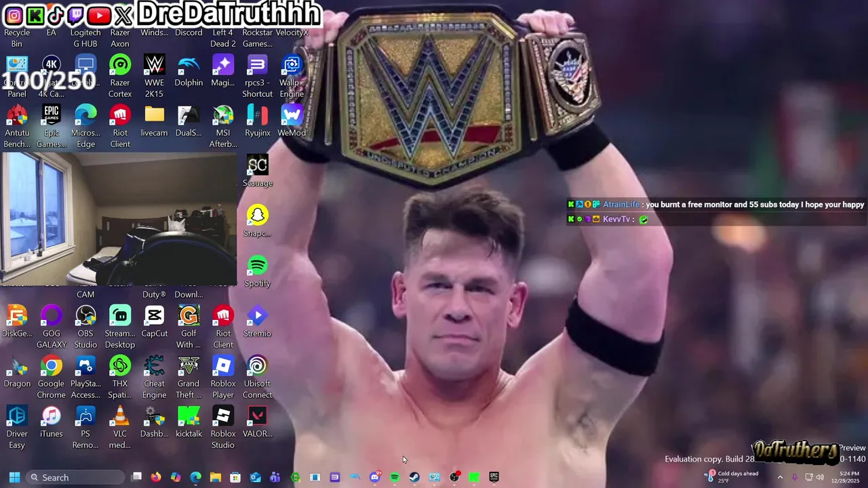Open the Cold days ahead weather widget
The height and width of the screenshot is (488, 868).
pyautogui.click(x=732, y=477)
